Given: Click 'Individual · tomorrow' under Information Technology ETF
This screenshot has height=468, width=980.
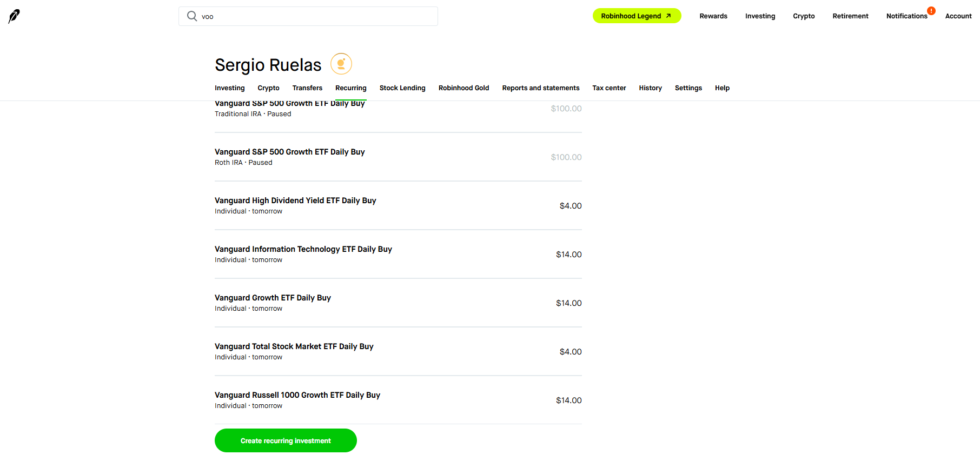Looking at the screenshot, I should click(x=248, y=260).
